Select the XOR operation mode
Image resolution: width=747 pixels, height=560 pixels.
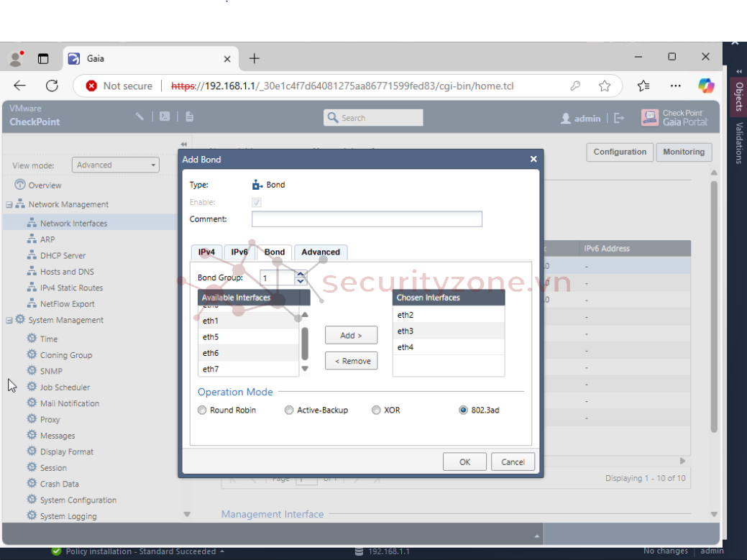(376, 410)
